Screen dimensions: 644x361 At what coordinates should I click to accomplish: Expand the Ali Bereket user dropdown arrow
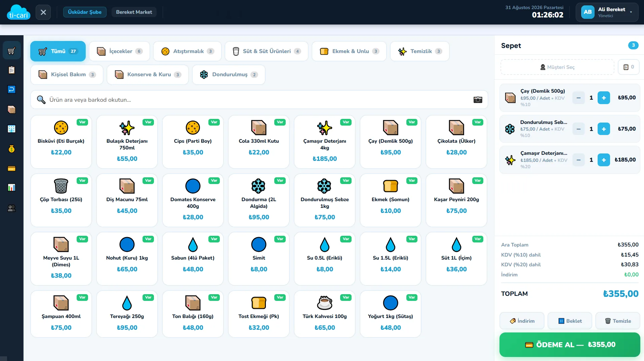point(631,12)
